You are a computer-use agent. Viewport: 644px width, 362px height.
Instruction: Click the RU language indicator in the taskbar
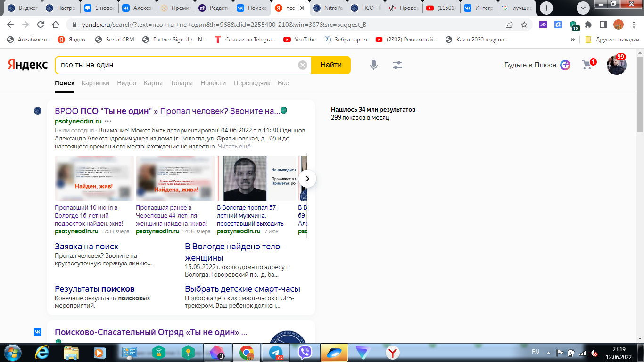pos(536,352)
